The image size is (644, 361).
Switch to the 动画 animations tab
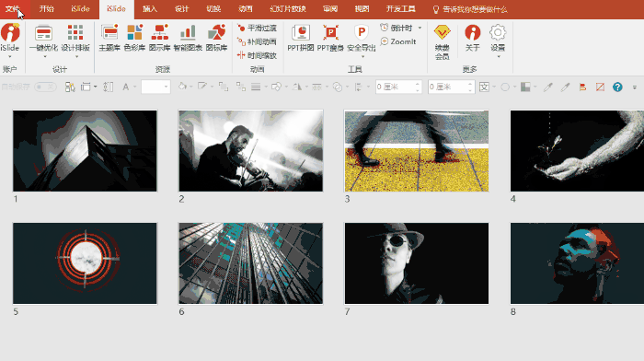tap(246, 9)
